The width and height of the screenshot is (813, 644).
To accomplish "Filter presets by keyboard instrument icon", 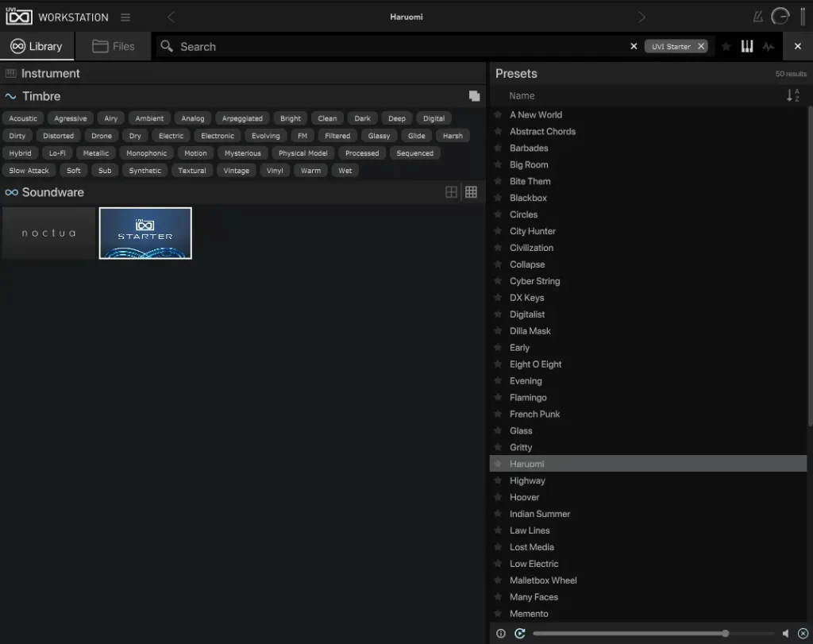I will pos(747,47).
